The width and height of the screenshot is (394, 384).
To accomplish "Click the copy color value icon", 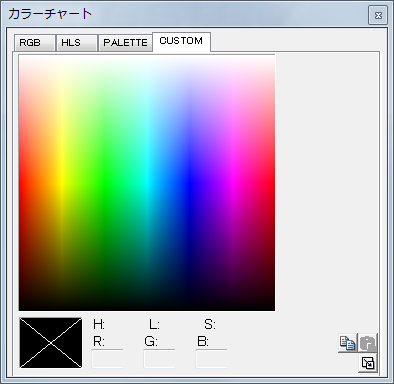I will click(x=348, y=343).
